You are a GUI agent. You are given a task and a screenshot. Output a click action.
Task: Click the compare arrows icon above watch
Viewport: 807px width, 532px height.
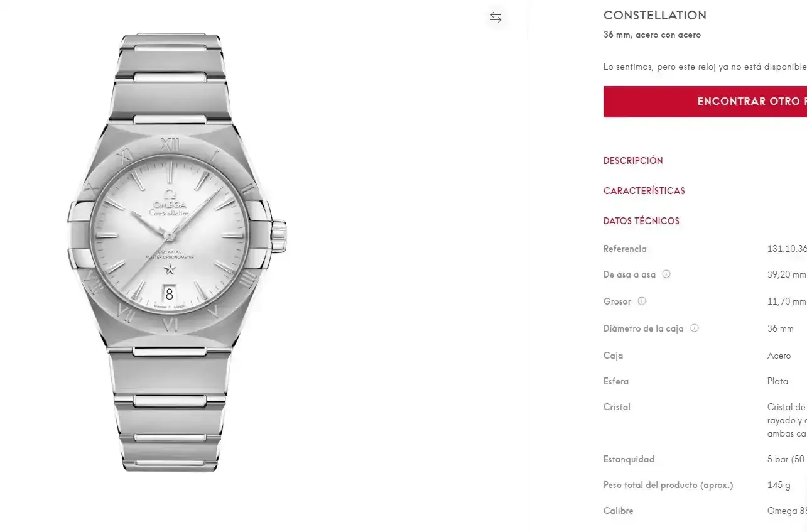[496, 18]
